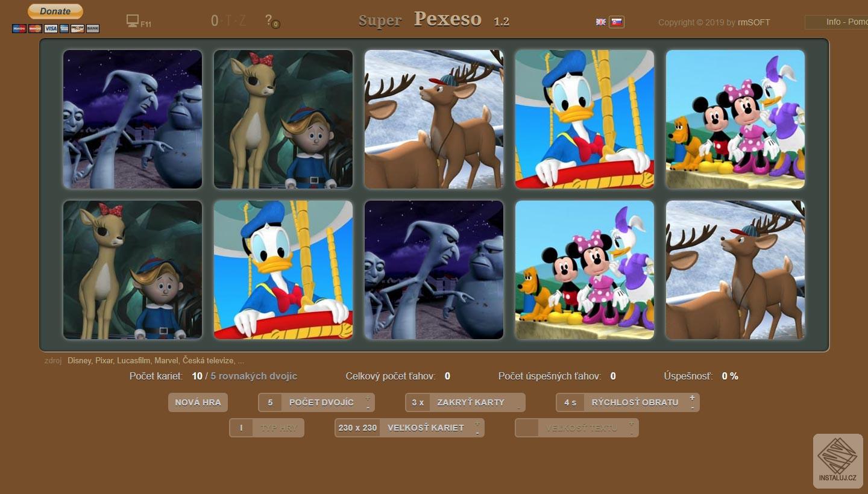The width and height of the screenshot is (868, 494).
Task: Click the dimmed Veľkosť textu button
Action: click(576, 428)
